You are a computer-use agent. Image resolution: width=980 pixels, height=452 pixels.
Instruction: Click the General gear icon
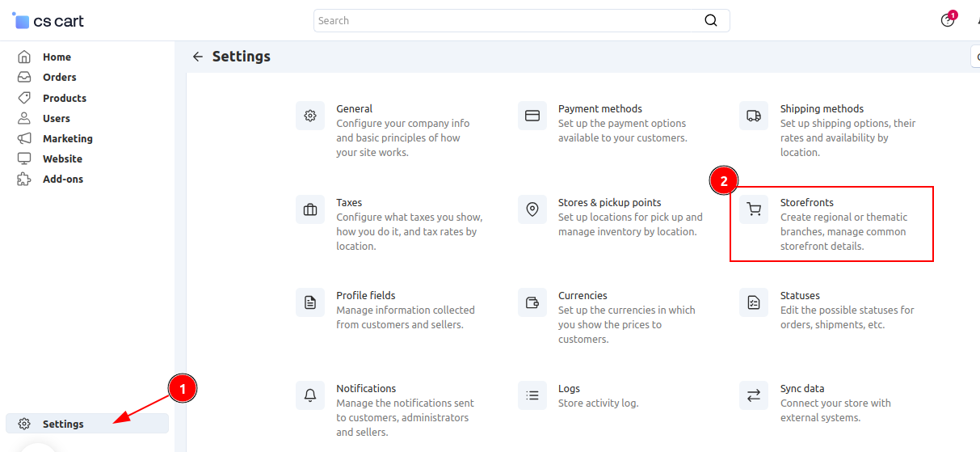pos(310,116)
